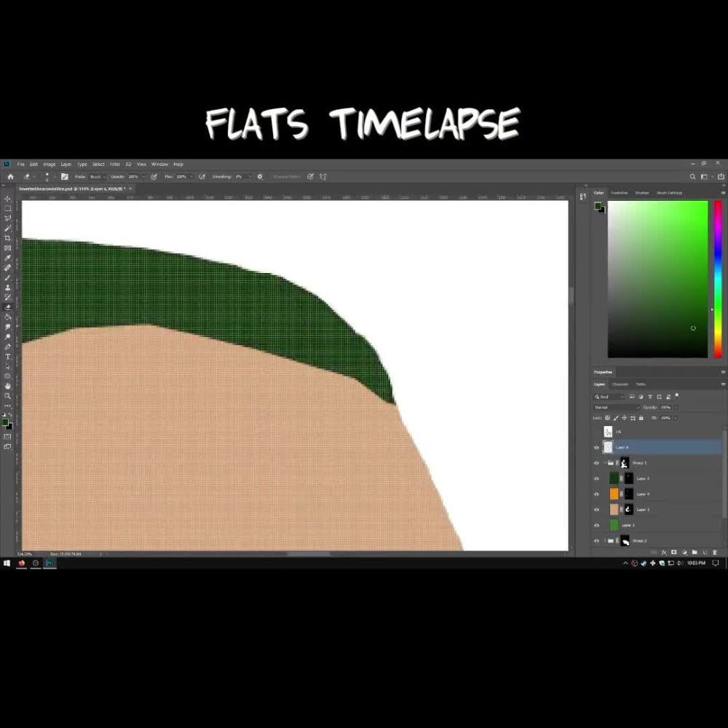This screenshot has width=728, height=728.
Task: Open the Filter menu
Action: point(114,164)
